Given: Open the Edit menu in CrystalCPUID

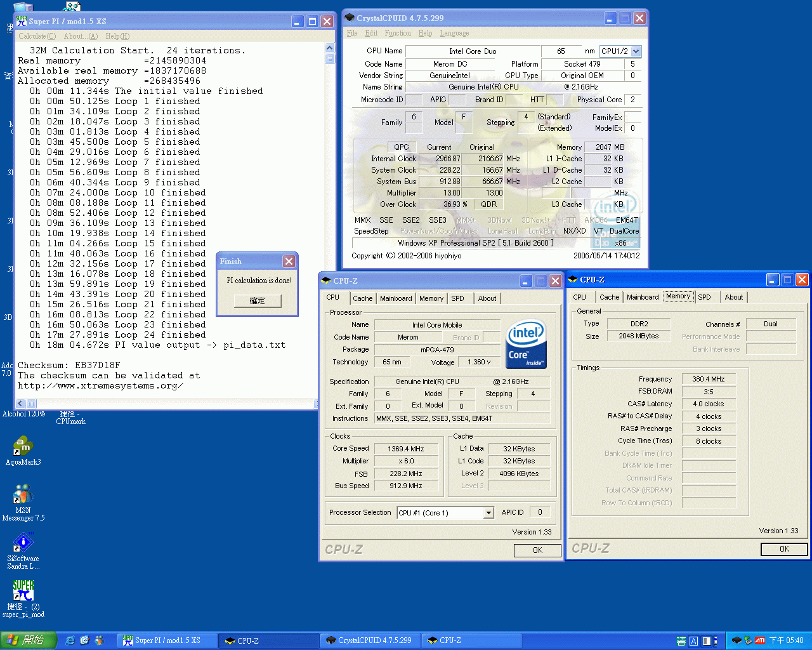Looking at the screenshot, I should 371,33.
